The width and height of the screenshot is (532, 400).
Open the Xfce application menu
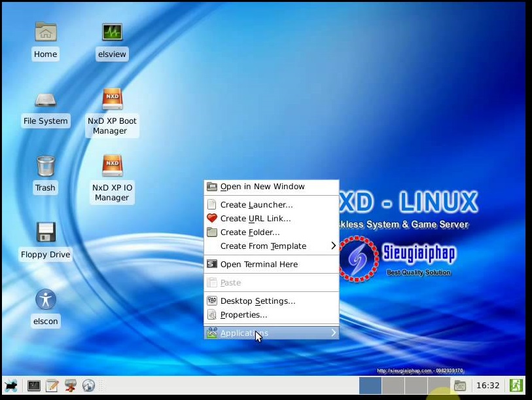10,386
